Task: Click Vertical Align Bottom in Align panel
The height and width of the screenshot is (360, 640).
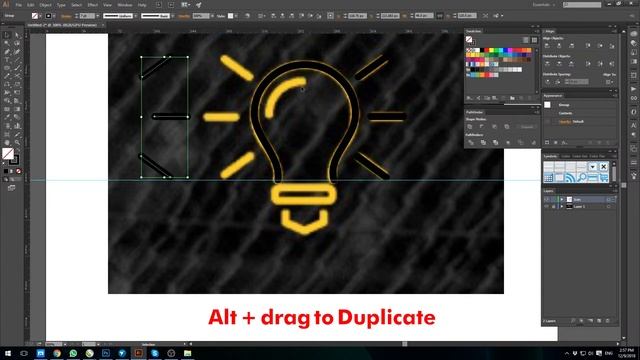Action: tap(612, 46)
